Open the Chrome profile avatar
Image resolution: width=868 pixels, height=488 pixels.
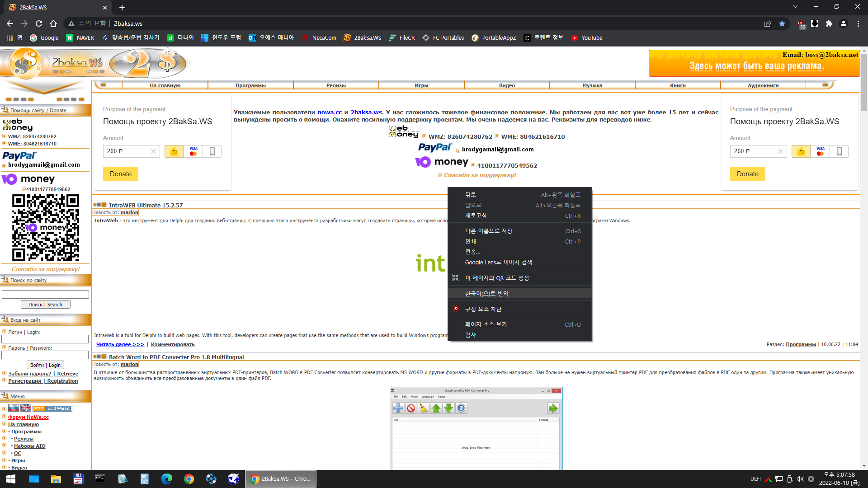(x=844, y=23)
